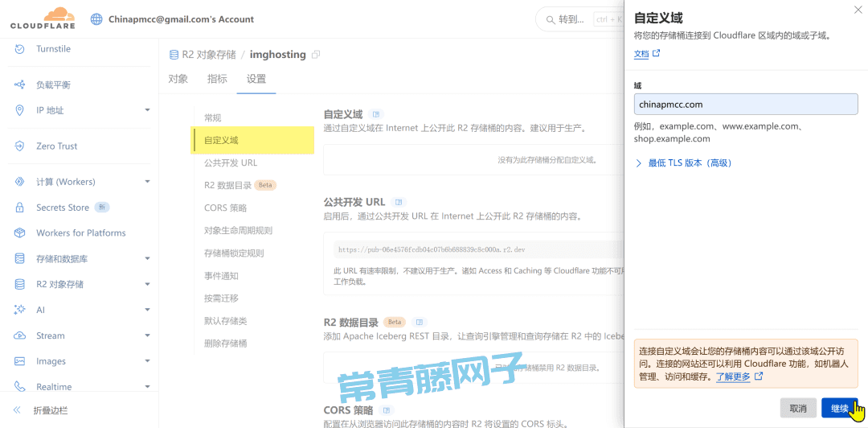Expand 最低 TLS 版本（高级） section
Image resolution: width=868 pixels, height=428 pixels.
pyautogui.click(x=684, y=163)
